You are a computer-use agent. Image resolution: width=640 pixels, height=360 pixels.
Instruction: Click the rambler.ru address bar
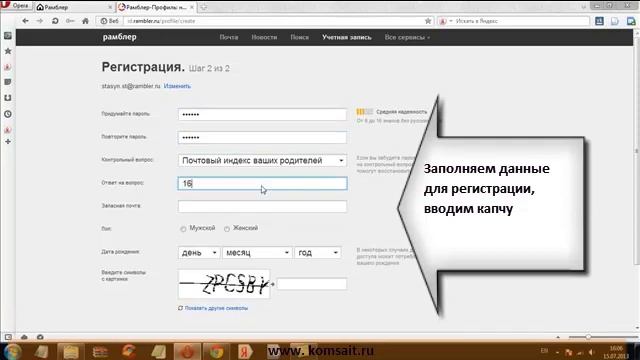pos(273,21)
